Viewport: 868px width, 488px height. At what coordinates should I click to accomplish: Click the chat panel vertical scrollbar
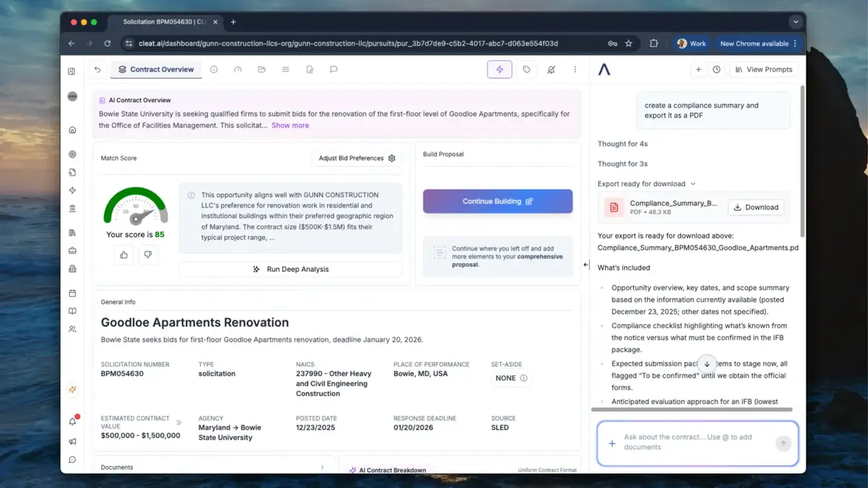point(801,163)
